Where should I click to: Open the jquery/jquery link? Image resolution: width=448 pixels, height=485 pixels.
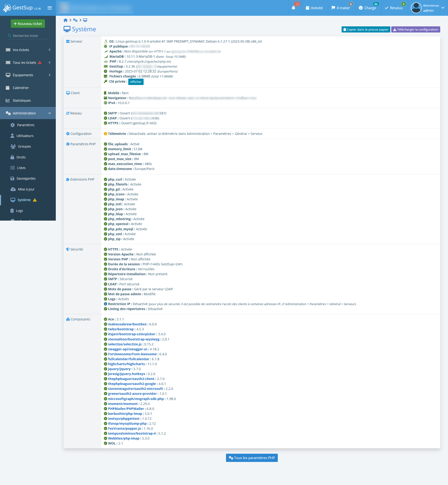[119, 369]
